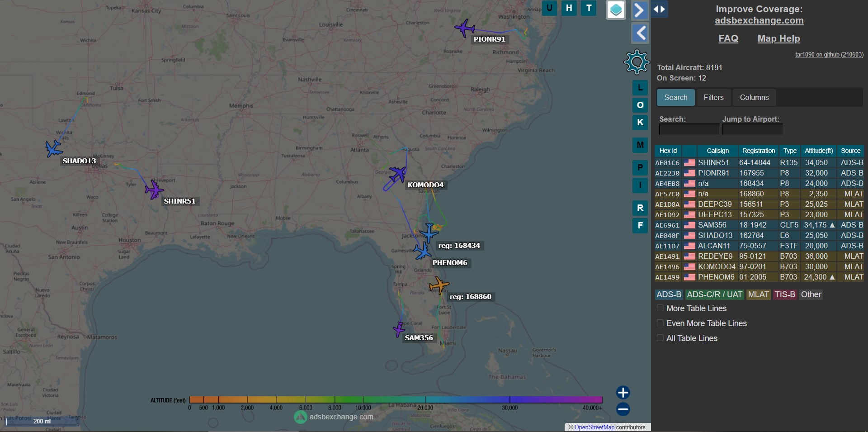Click the R map button
The height and width of the screenshot is (432, 868).
coord(640,208)
